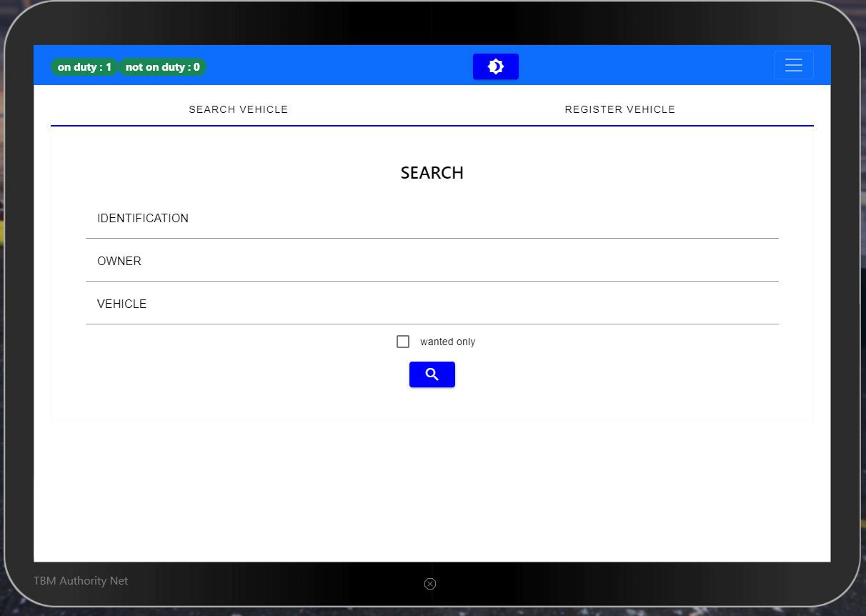Click the on duty : 1 badge
The height and width of the screenshot is (616, 866).
[x=84, y=67]
